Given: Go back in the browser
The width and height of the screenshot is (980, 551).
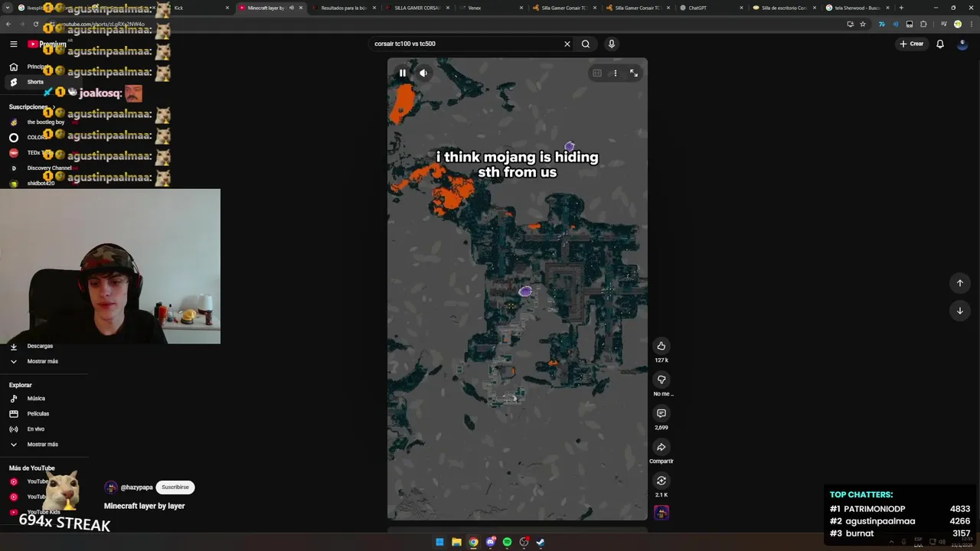Looking at the screenshot, I should pos(8,24).
